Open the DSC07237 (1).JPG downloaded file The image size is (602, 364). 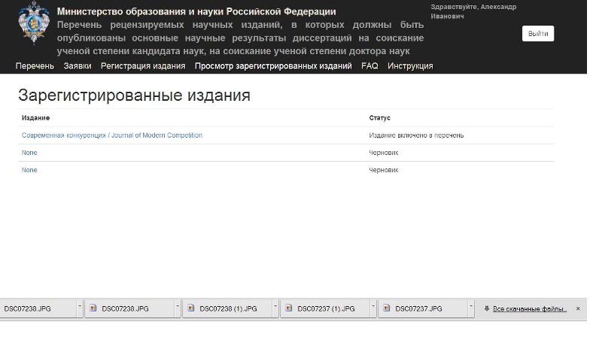(326, 309)
